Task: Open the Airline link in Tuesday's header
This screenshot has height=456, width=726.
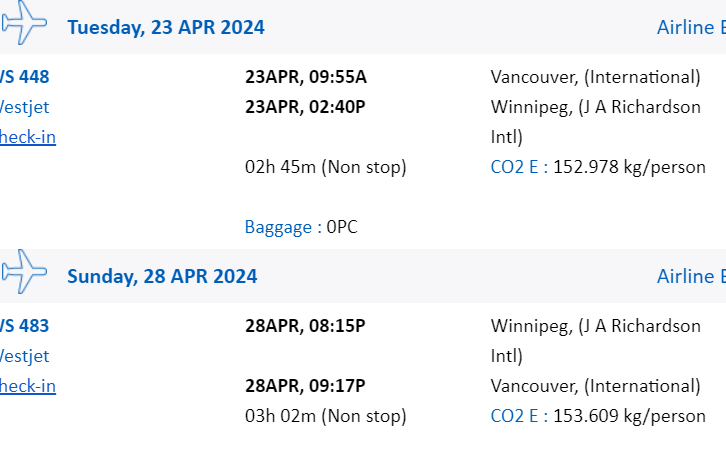Action: [x=690, y=27]
